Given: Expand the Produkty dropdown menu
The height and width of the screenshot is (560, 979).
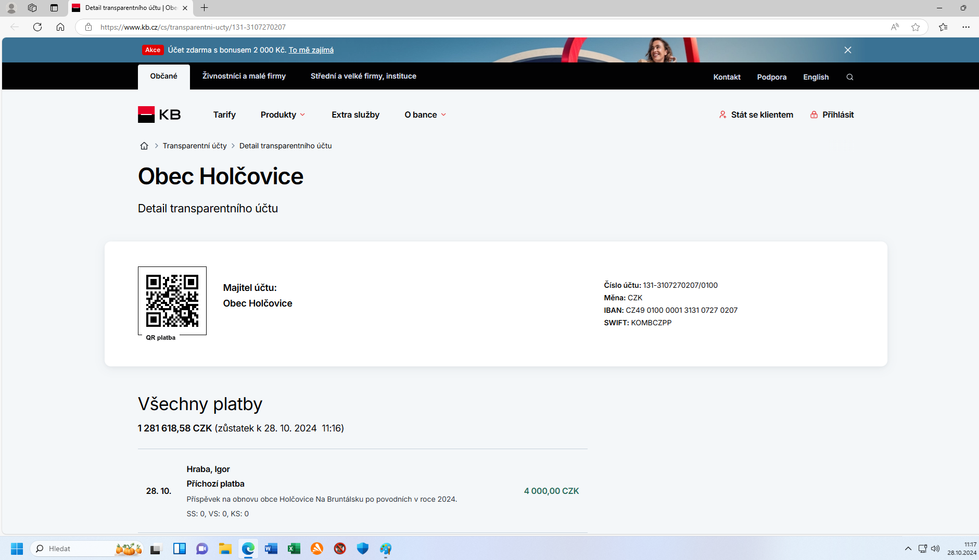Looking at the screenshot, I should point(283,114).
